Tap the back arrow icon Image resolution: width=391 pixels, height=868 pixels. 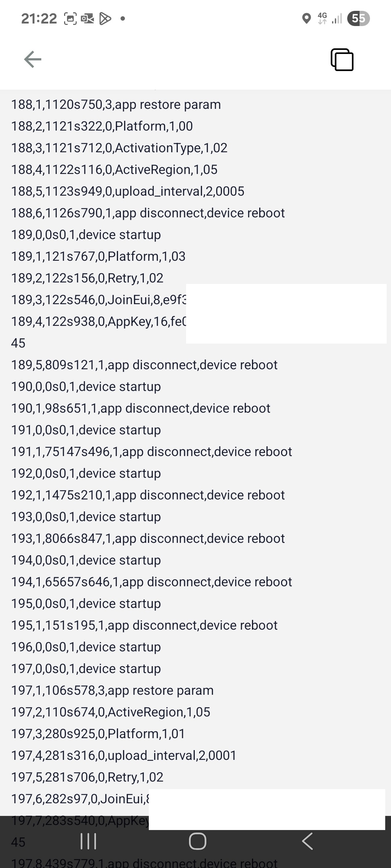click(x=33, y=59)
